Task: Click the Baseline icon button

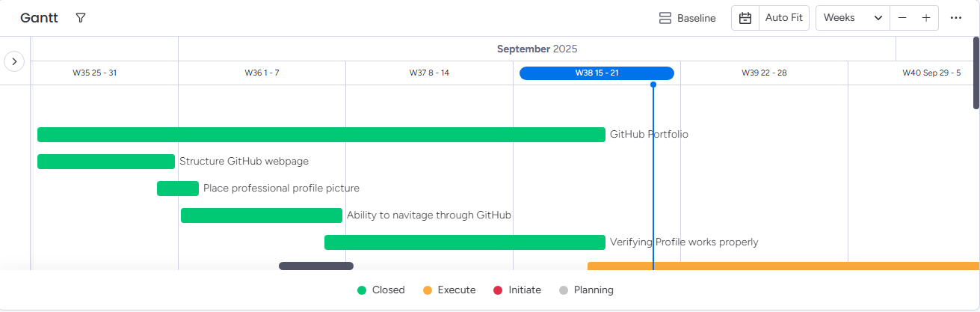Action: coord(665,18)
